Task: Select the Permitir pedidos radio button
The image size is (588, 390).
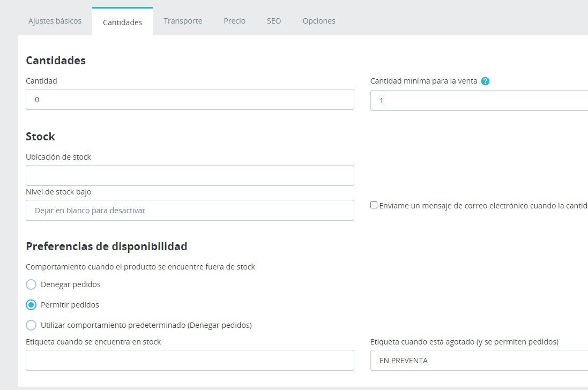Action: (31, 305)
